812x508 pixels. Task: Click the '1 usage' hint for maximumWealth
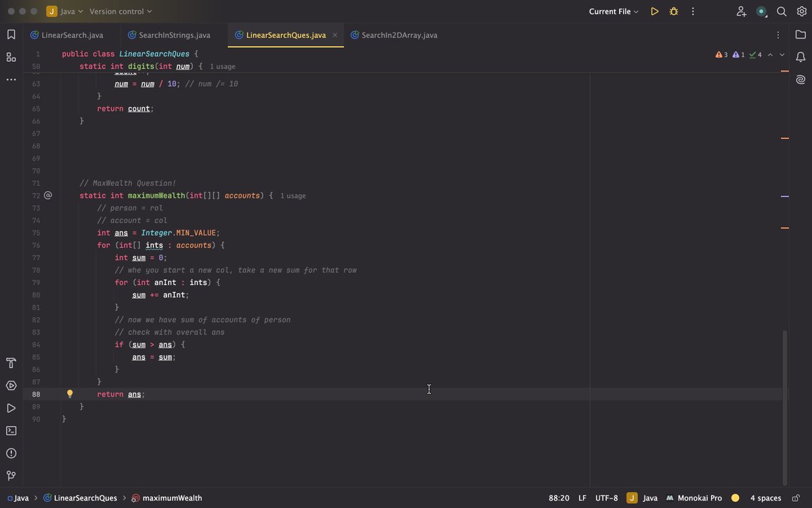coord(293,196)
